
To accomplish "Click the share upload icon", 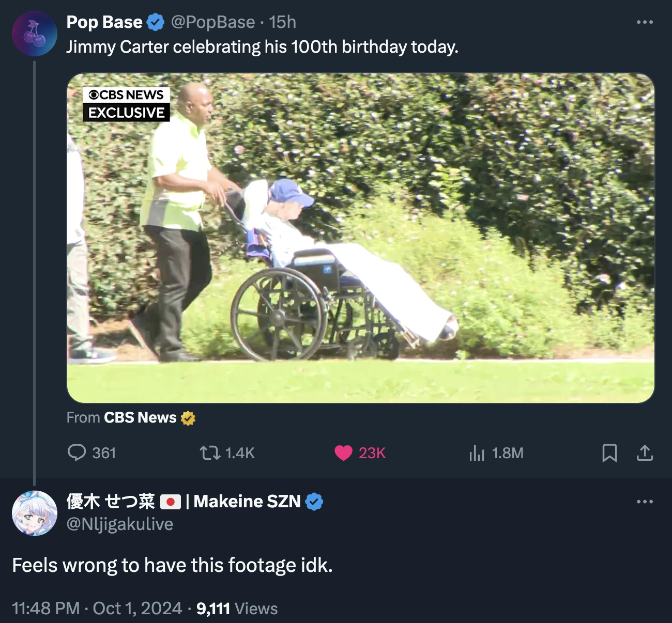I will pos(645,453).
